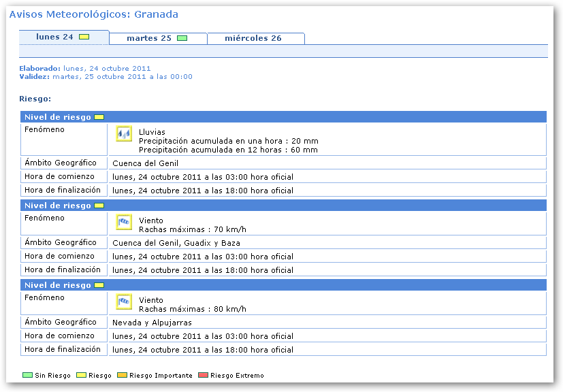Click the Avisos Meteorológicos: Granada title
This screenshot has height=392, width=563.
point(94,14)
